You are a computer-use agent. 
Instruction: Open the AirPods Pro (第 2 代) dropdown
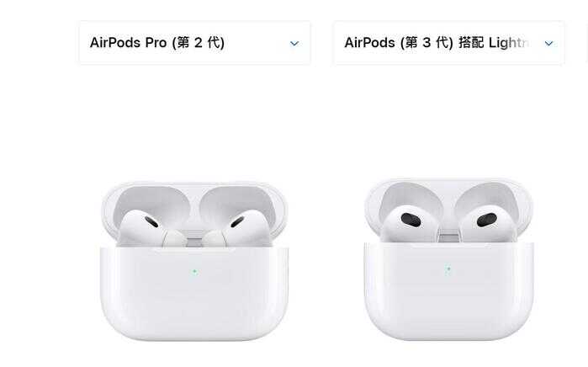(x=194, y=43)
